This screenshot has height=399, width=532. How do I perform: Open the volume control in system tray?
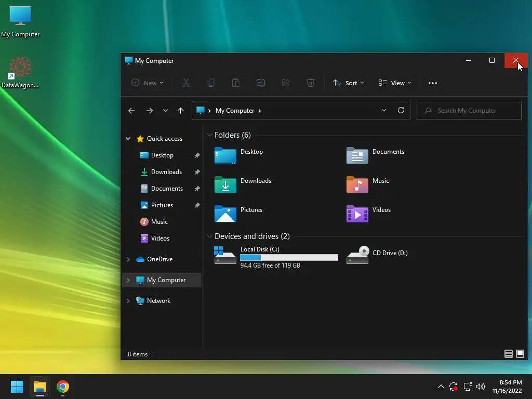pyautogui.click(x=481, y=387)
